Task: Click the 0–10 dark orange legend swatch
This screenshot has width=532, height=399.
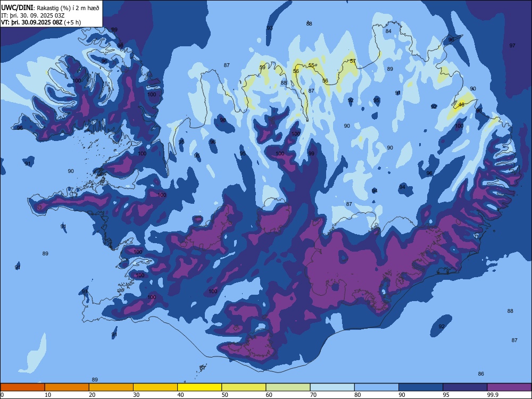Action: pos(22,387)
